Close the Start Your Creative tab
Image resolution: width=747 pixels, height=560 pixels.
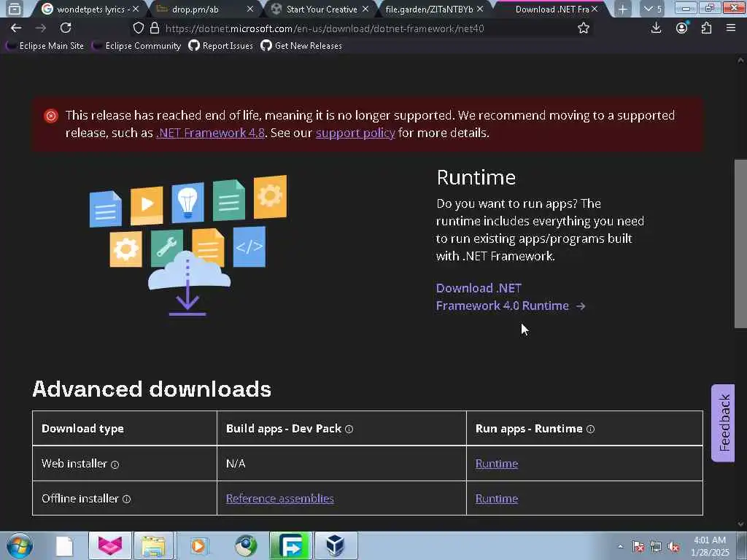tap(365, 9)
